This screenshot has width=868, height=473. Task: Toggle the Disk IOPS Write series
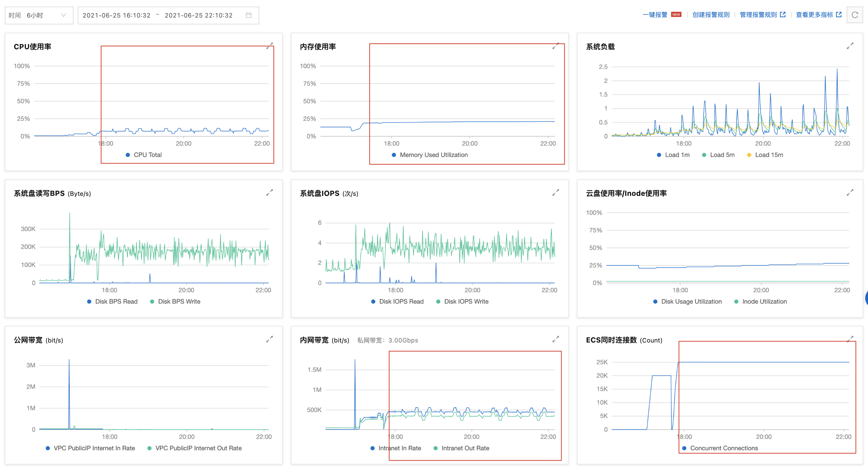point(463,302)
